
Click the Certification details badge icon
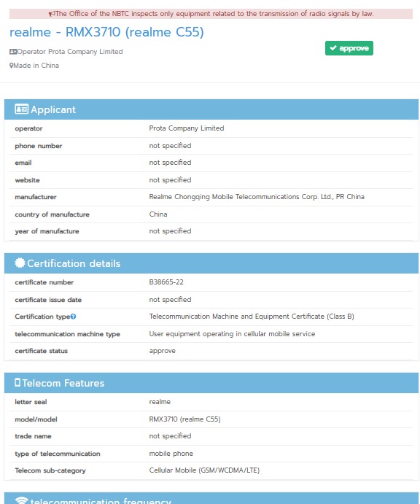(x=20, y=263)
